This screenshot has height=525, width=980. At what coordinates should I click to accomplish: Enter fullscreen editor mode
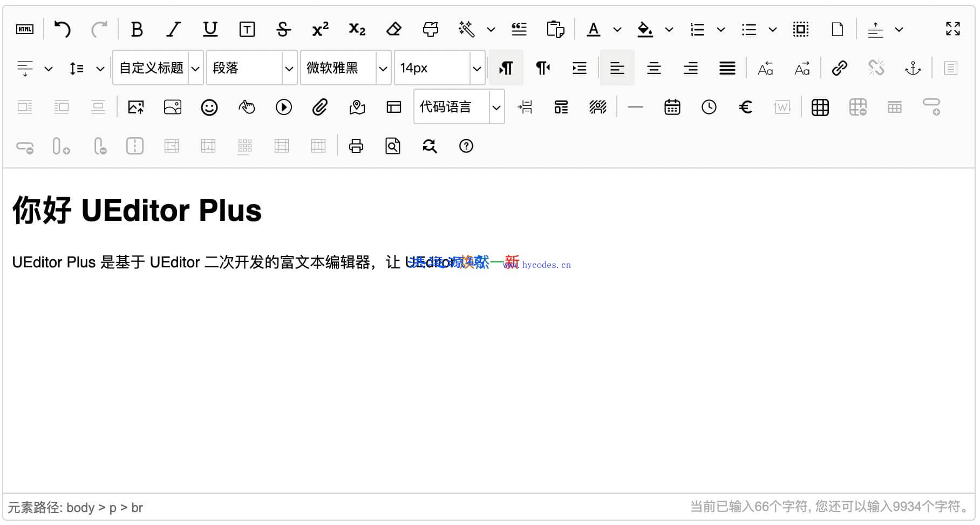(x=953, y=29)
